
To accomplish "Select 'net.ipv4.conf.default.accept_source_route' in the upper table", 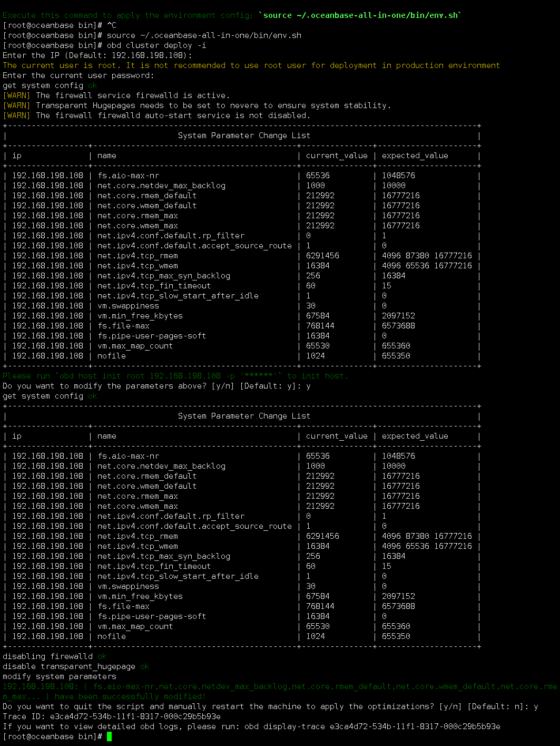I will (194, 246).
